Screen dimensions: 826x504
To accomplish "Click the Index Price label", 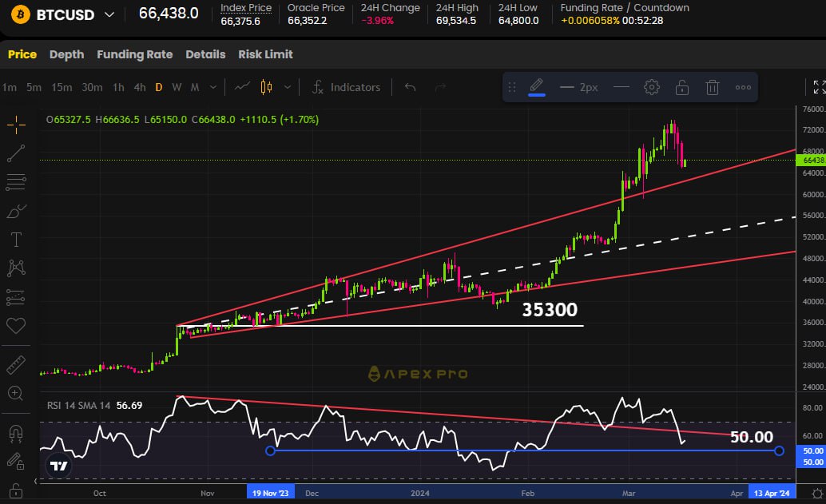I will (246, 8).
